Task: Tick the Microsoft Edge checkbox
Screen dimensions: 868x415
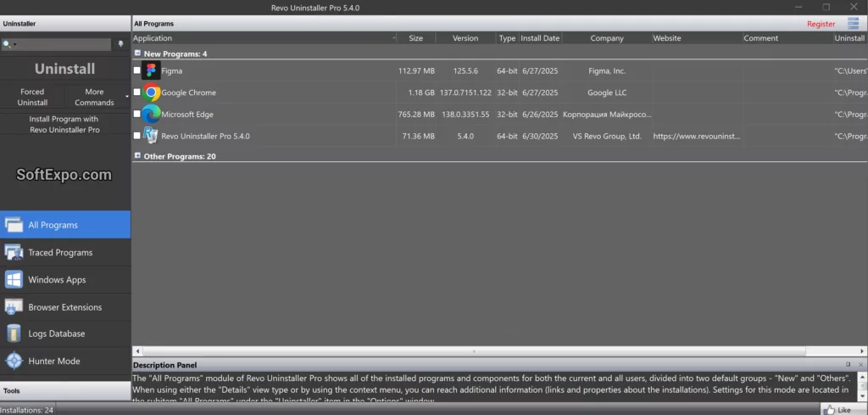Action: click(x=137, y=114)
